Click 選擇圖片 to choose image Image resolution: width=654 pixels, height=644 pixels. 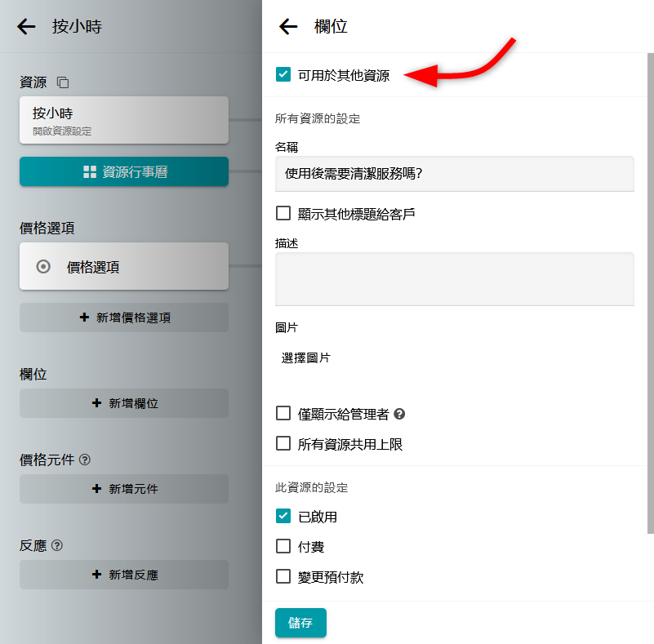point(306,358)
